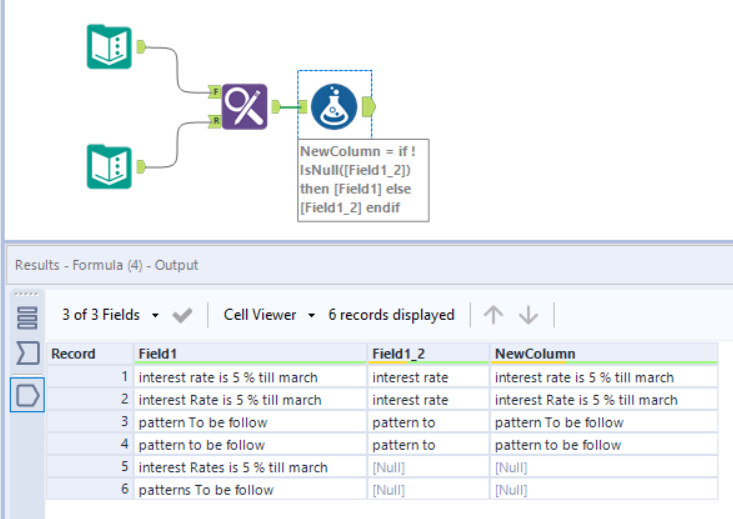This screenshot has width=733, height=519.
Task: Select the bottom Text Input tool
Action: pos(109,166)
